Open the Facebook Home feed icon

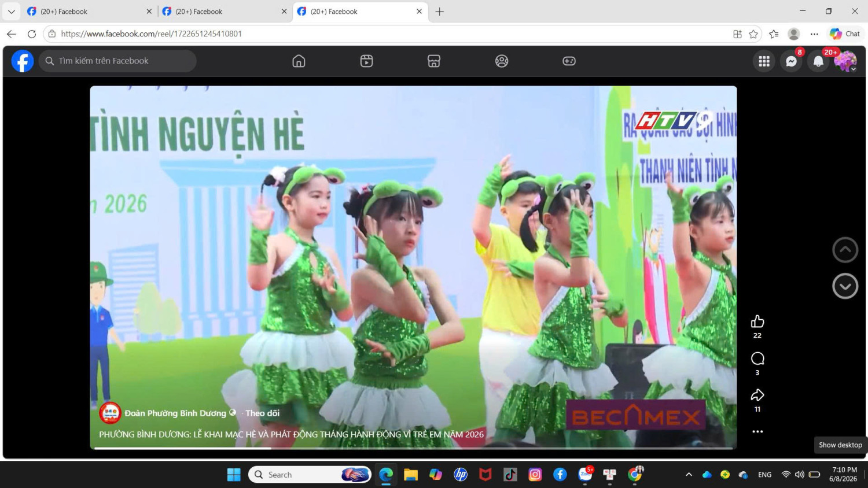coord(299,61)
